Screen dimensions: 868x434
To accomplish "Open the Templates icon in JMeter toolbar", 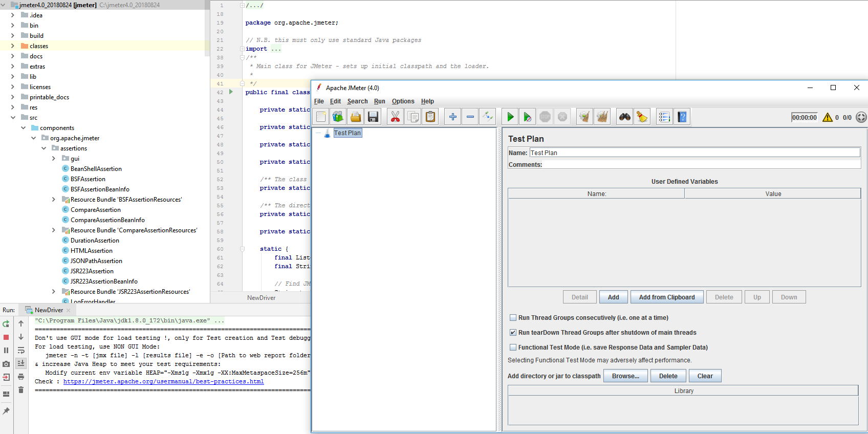I will (338, 117).
